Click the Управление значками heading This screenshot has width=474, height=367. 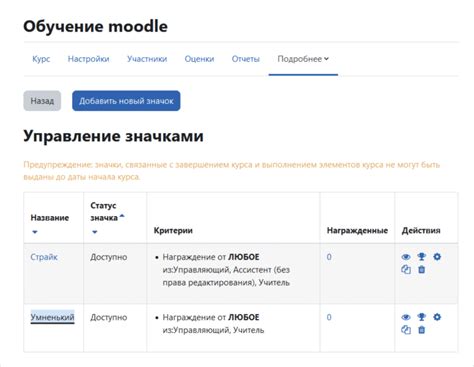pyautogui.click(x=113, y=136)
